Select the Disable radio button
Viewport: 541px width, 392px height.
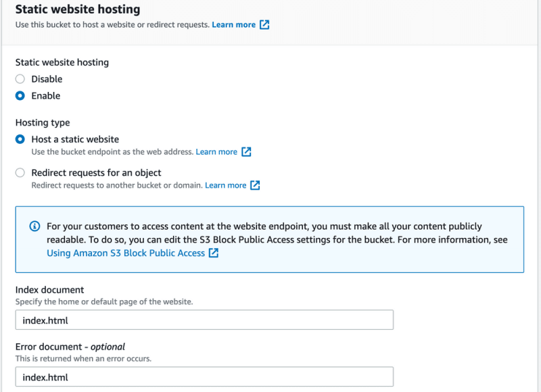pos(20,79)
